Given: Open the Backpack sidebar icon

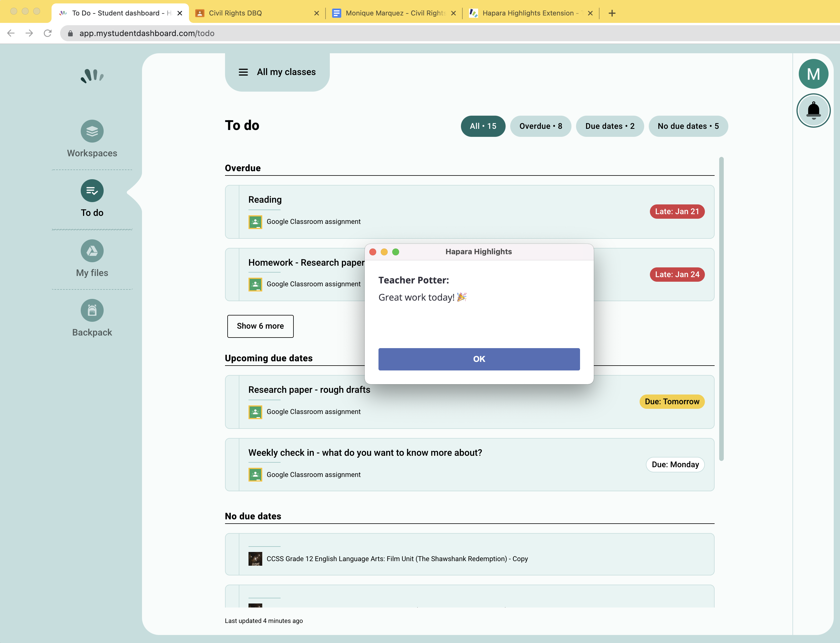Looking at the screenshot, I should 92,310.
